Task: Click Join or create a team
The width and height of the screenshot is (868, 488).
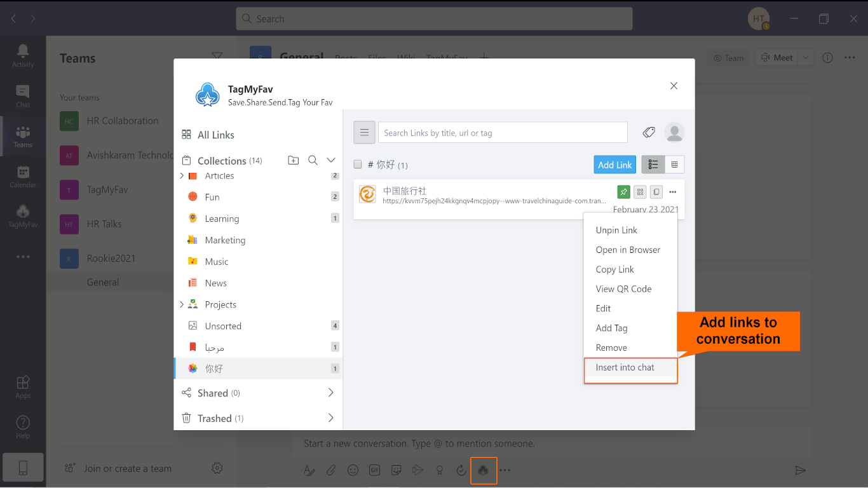Action: (118, 468)
